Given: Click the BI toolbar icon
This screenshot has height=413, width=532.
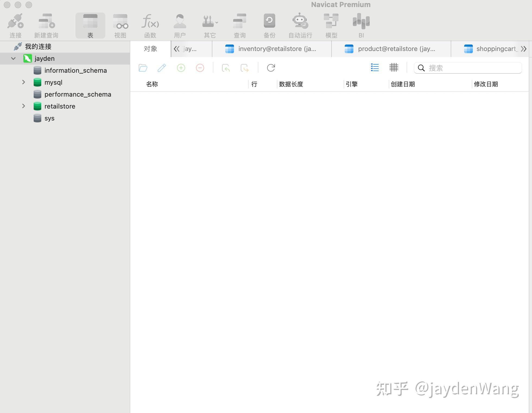Looking at the screenshot, I should (361, 24).
